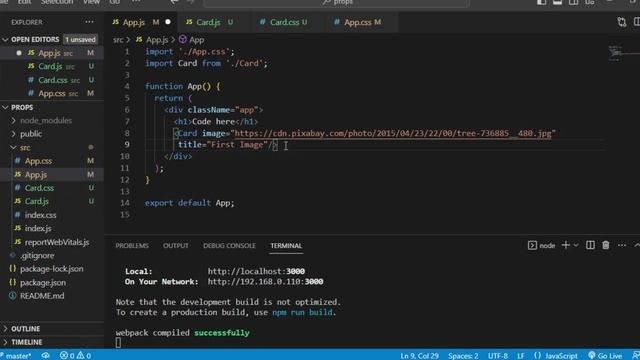
Task: Click the synchronize changes icon in the status bar
Action: 45,356
